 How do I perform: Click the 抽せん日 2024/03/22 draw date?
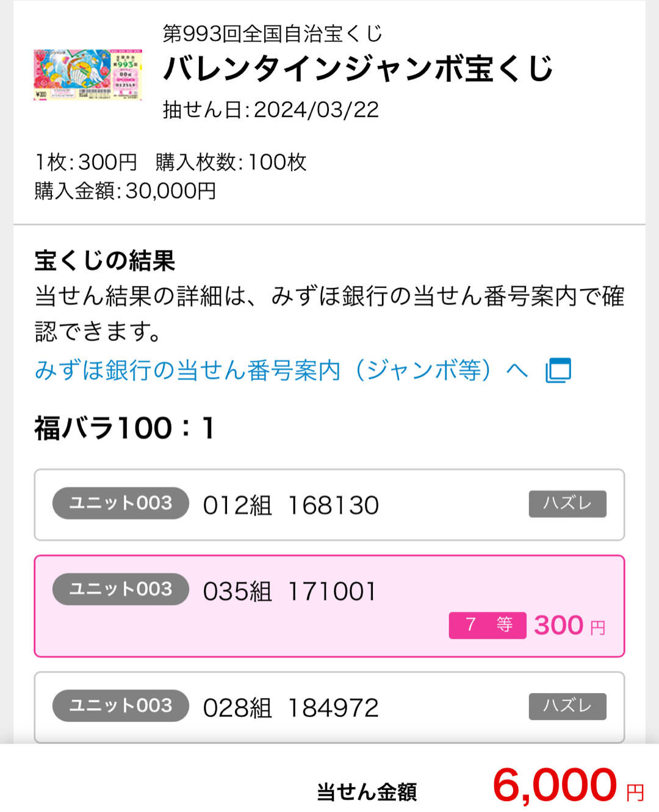pyautogui.click(x=270, y=110)
